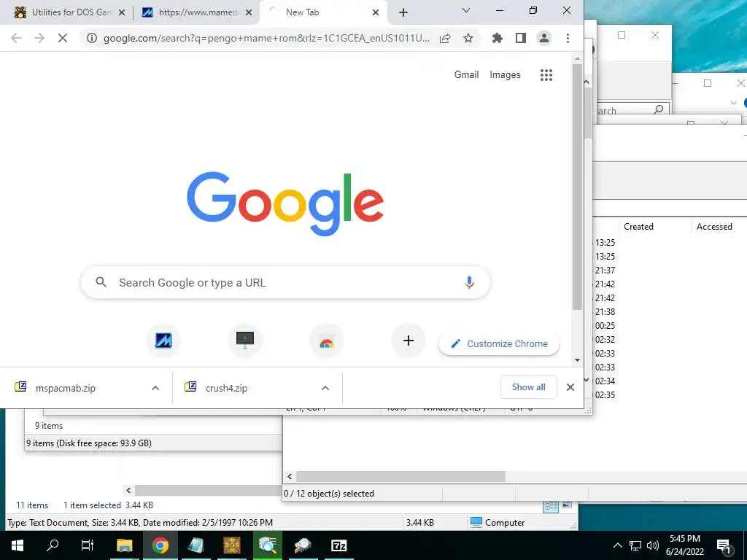Click the address bar URL text
This screenshot has width=747, height=560.
[x=266, y=38]
